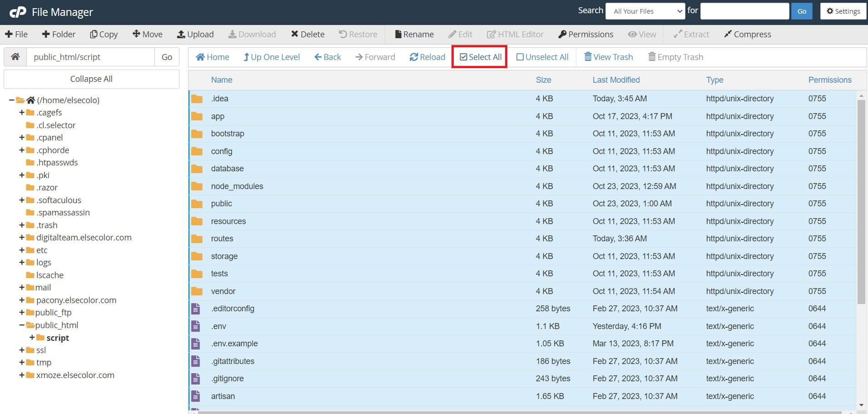Expand the digitalteam.elsecolor.com tree node
868x414 pixels.
[21, 238]
